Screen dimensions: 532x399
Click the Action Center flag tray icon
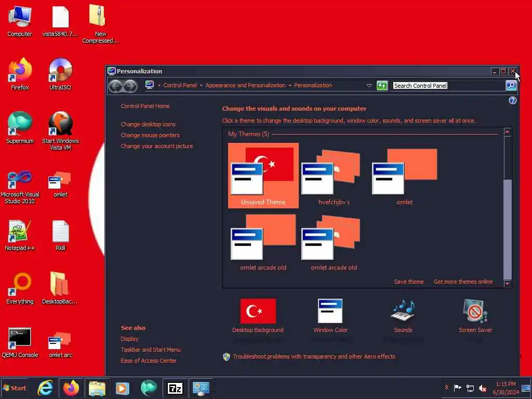pyautogui.click(x=457, y=388)
